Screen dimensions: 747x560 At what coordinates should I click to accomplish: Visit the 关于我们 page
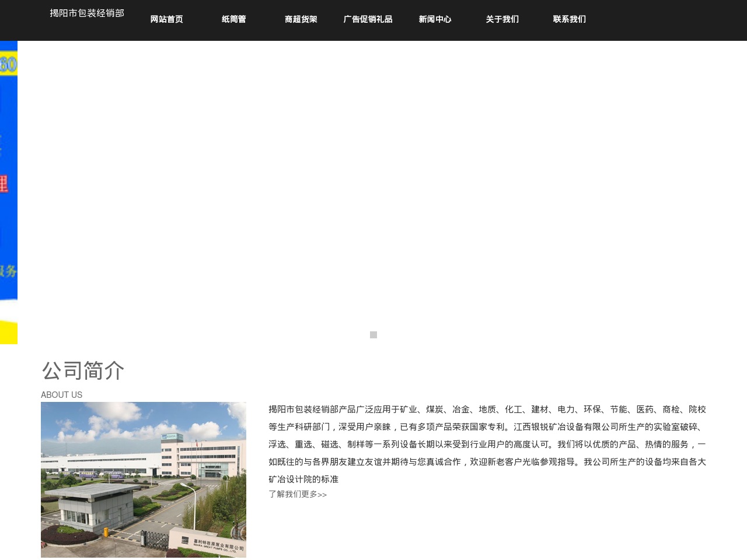[x=502, y=19]
